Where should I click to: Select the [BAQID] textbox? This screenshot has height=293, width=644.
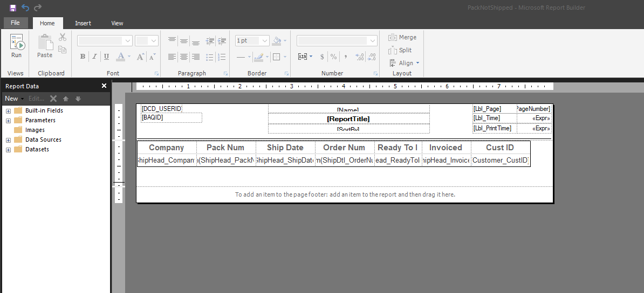(x=172, y=118)
